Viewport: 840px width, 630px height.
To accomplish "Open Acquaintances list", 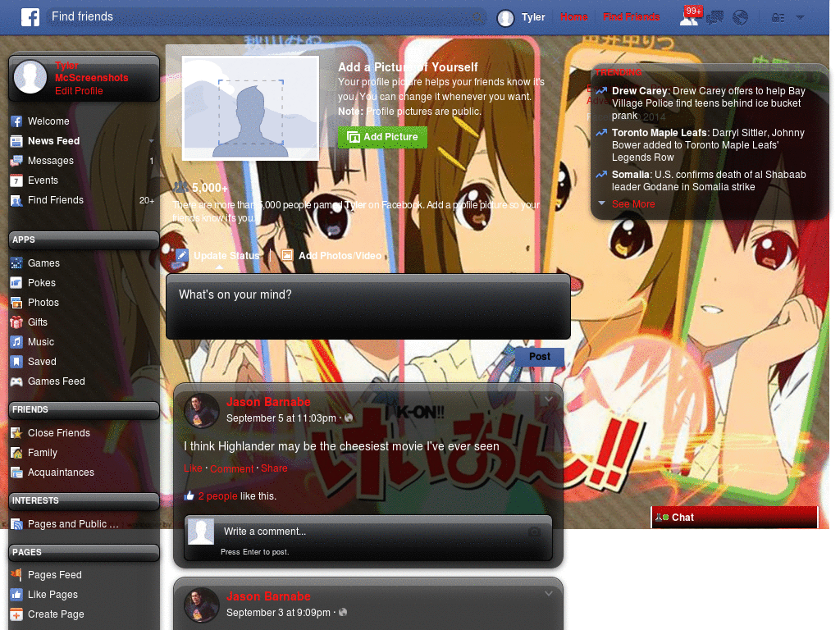I will pyautogui.click(x=61, y=472).
